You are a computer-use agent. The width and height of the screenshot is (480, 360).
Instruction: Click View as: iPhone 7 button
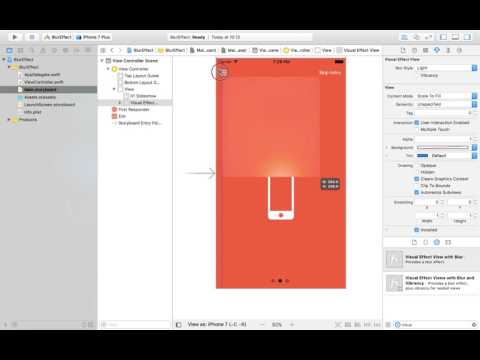(217, 324)
